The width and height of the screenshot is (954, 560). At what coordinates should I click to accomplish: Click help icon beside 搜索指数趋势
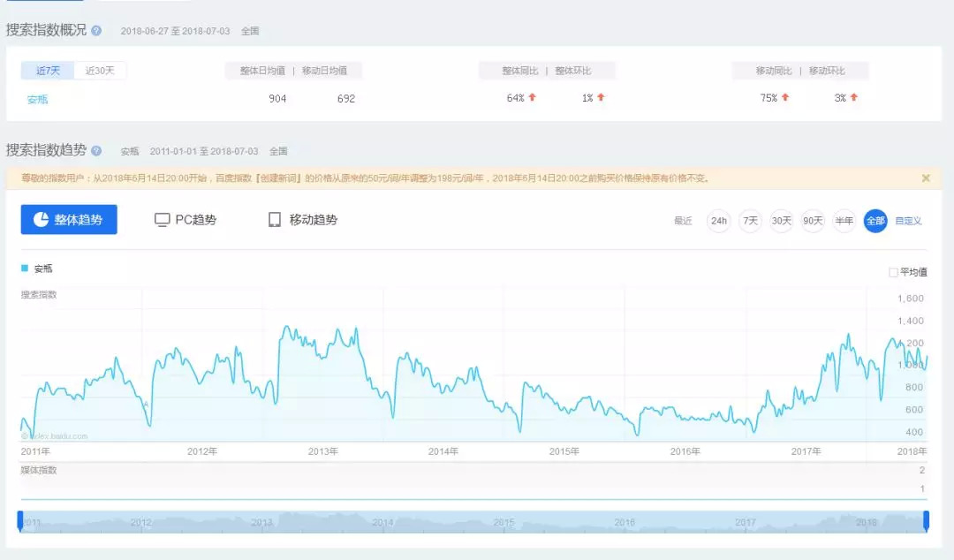tap(96, 151)
